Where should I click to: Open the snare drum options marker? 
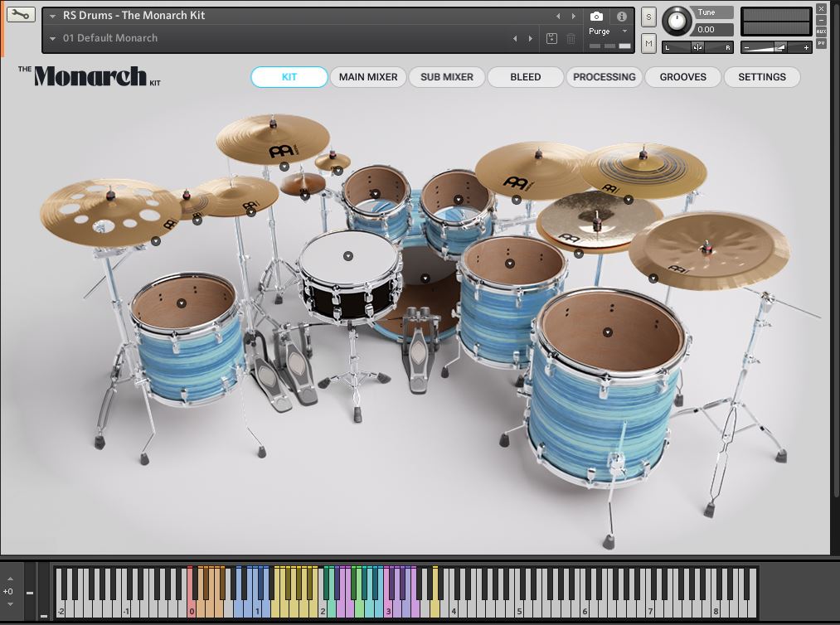pos(347,256)
